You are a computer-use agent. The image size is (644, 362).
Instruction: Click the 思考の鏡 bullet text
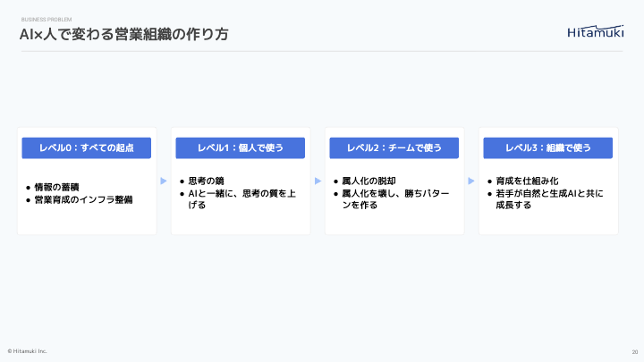[206, 181]
